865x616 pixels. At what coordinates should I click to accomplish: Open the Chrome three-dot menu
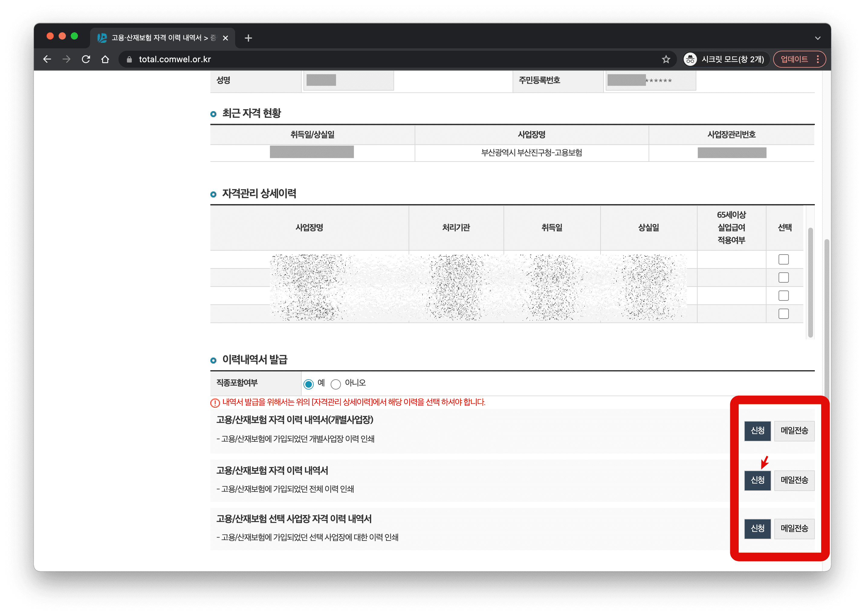[818, 59]
